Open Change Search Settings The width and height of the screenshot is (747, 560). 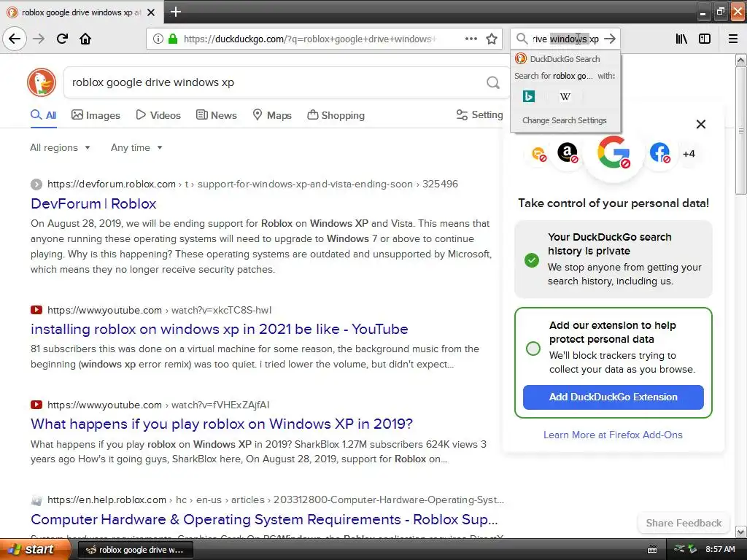point(565,120)
